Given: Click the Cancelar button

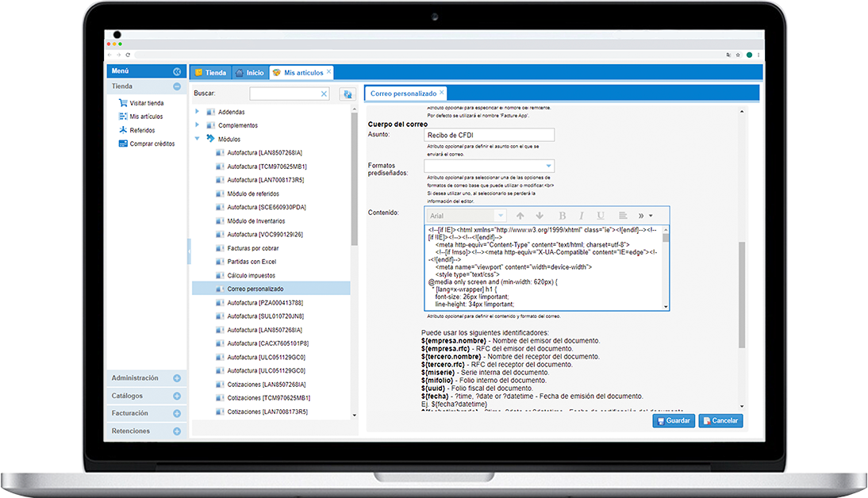Looking at the screenshot, I should pos(720,421).
